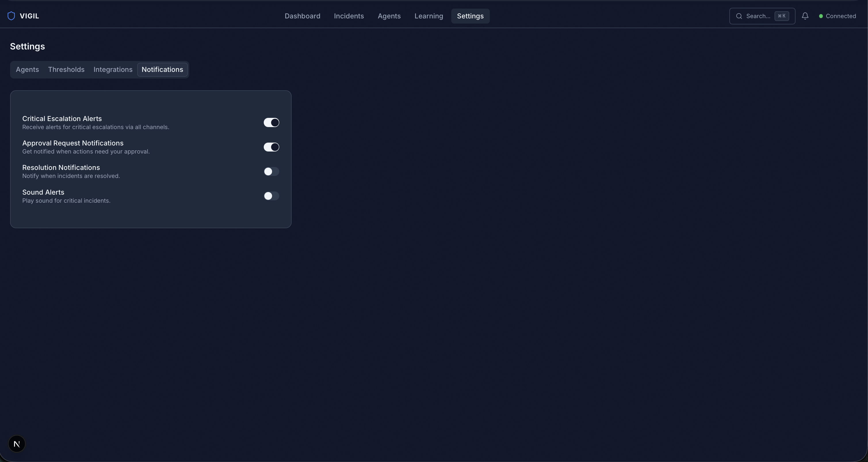Viewport: 868px width, 462px height.
Task: Click the green Connected status dot
Action: 821,16
